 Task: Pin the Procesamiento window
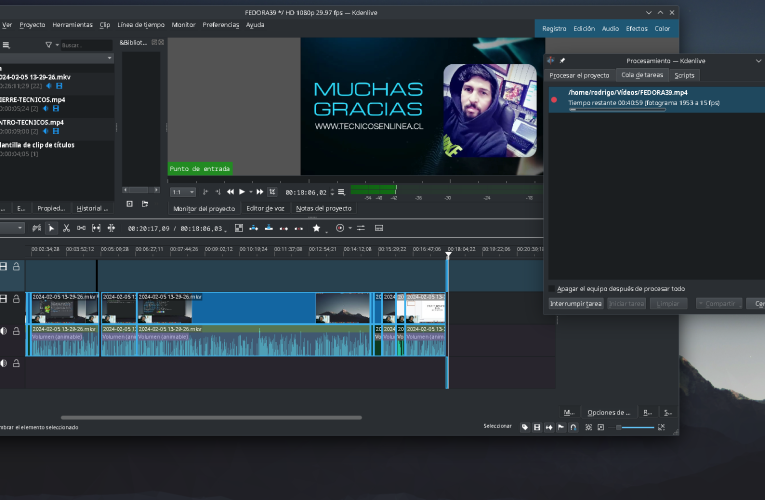pyautogui.click(x=562, y=60)
